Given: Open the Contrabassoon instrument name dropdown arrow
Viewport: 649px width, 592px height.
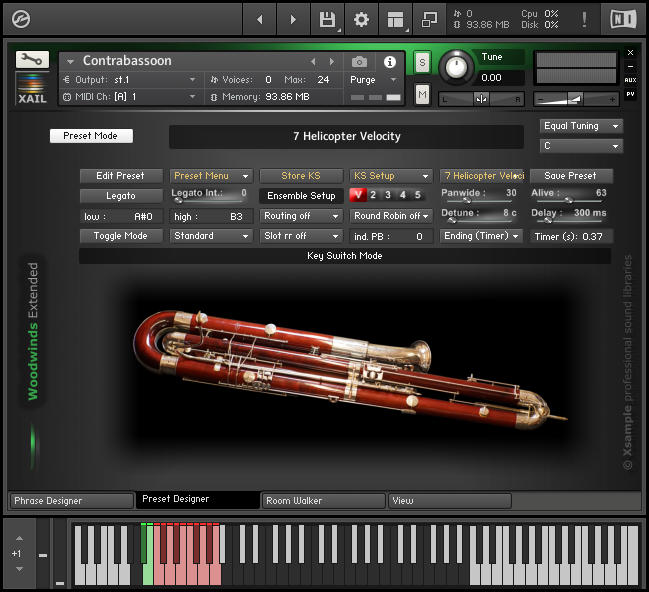Looking at the screenshot, I should pyautogui.click(x=70, y=62).
